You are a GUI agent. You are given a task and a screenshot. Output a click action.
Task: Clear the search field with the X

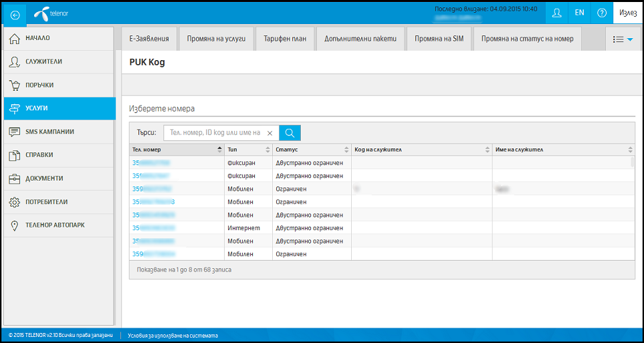pos(270,133)
